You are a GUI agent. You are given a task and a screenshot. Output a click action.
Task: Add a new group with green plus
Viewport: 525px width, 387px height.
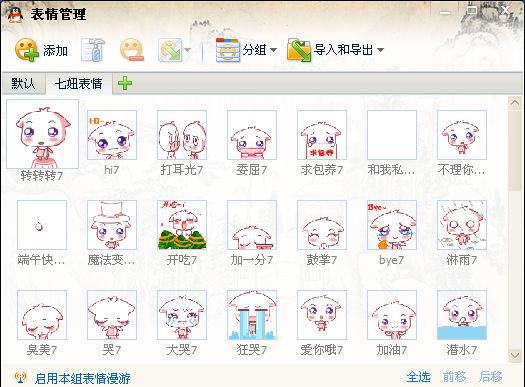point(125,83)
